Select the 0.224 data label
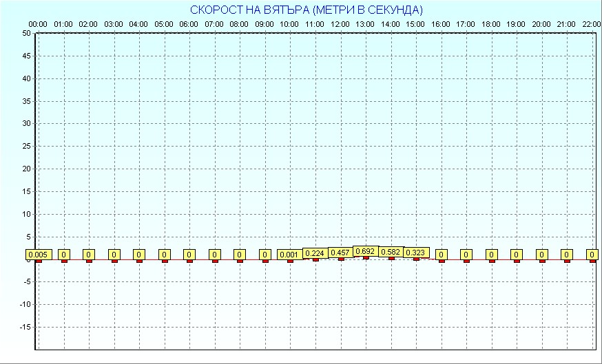 click(315, 253)
